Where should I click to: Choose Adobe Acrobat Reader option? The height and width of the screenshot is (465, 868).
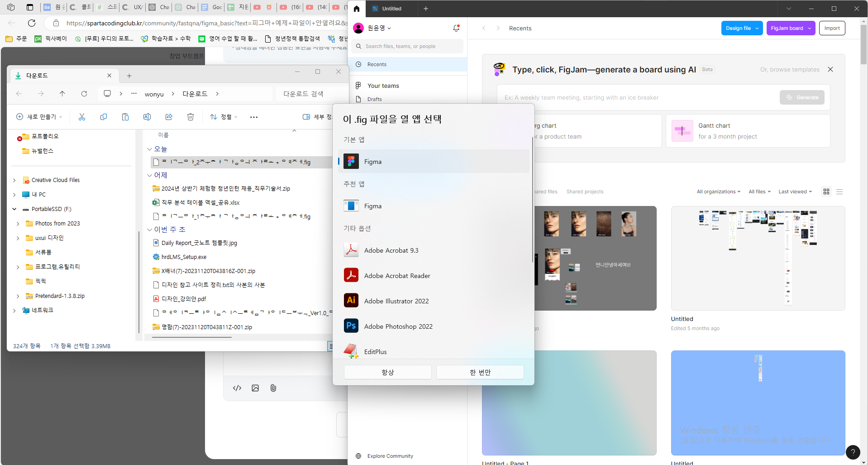tap(434, 275)
